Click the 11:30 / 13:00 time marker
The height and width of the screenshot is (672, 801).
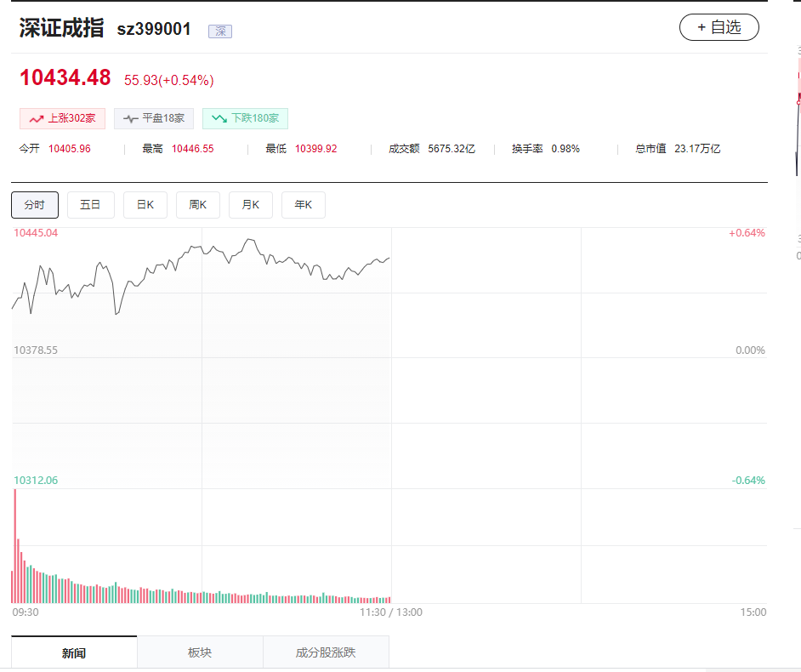[x=390, y=612]
